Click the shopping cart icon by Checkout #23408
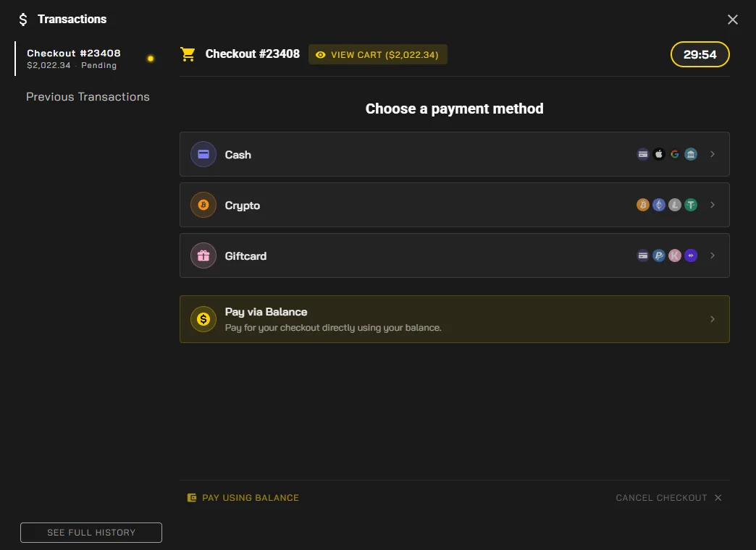Viewport: 756px width, 550px height. 188,54
